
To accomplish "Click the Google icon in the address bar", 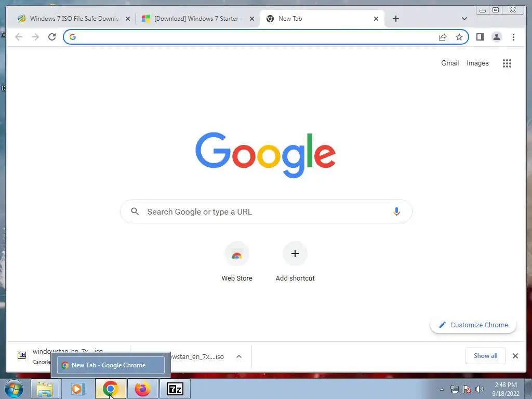I will pyautogui.click(x=73, y=37).
